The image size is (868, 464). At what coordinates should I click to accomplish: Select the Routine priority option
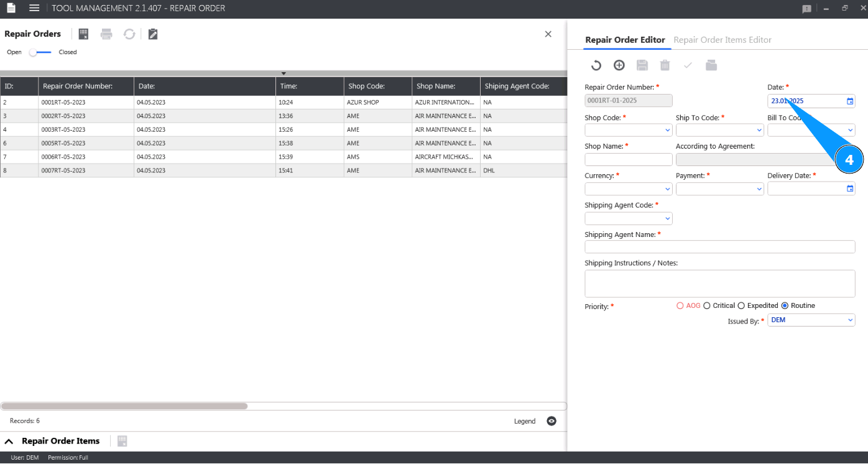tap(785, 305)
